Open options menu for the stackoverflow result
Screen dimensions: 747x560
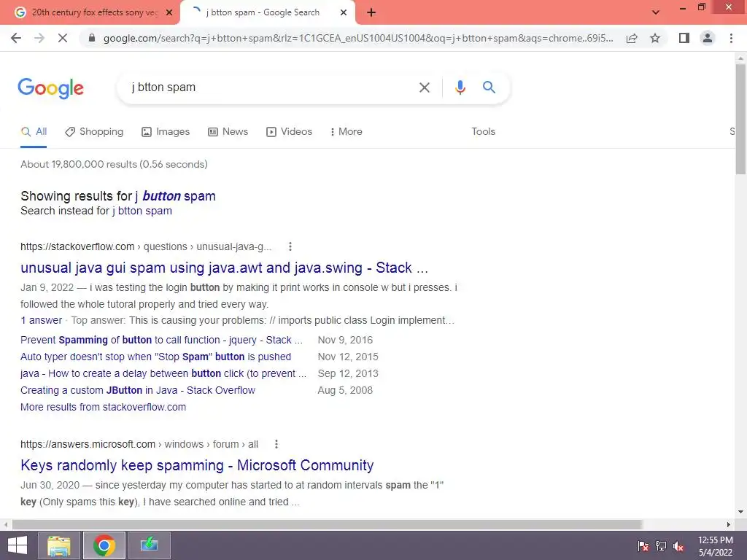[290, 246]
